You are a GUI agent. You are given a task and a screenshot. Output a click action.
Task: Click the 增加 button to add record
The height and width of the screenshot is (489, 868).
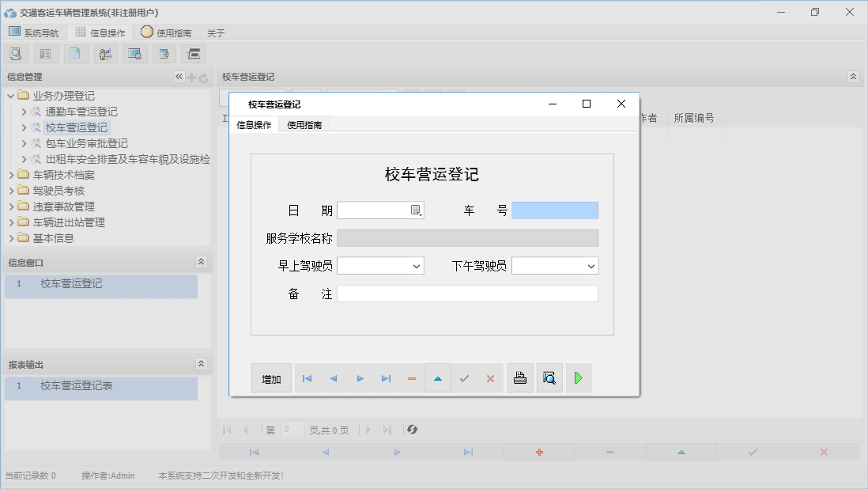(271, 377)
